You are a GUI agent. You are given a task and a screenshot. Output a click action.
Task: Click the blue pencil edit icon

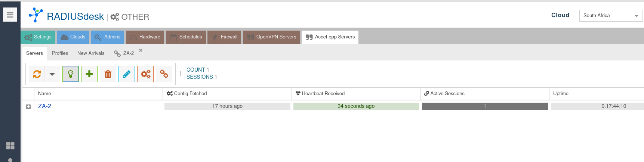tap(127, 74)
